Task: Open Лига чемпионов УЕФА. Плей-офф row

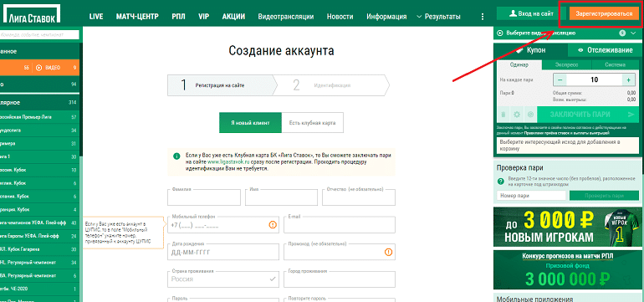Action: (x=40, y=223)
